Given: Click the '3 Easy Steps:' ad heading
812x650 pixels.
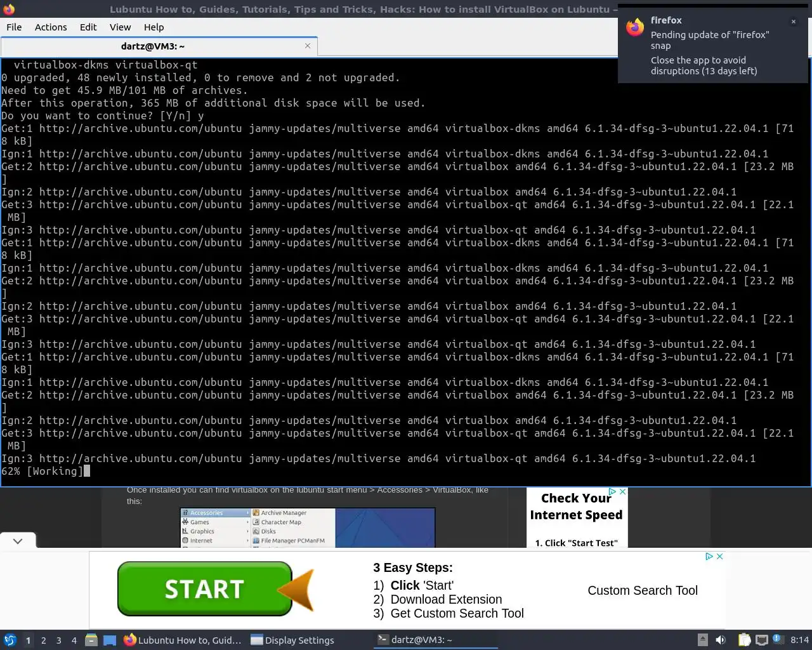Looking at the screenshot, I should (x=413, y=567).
